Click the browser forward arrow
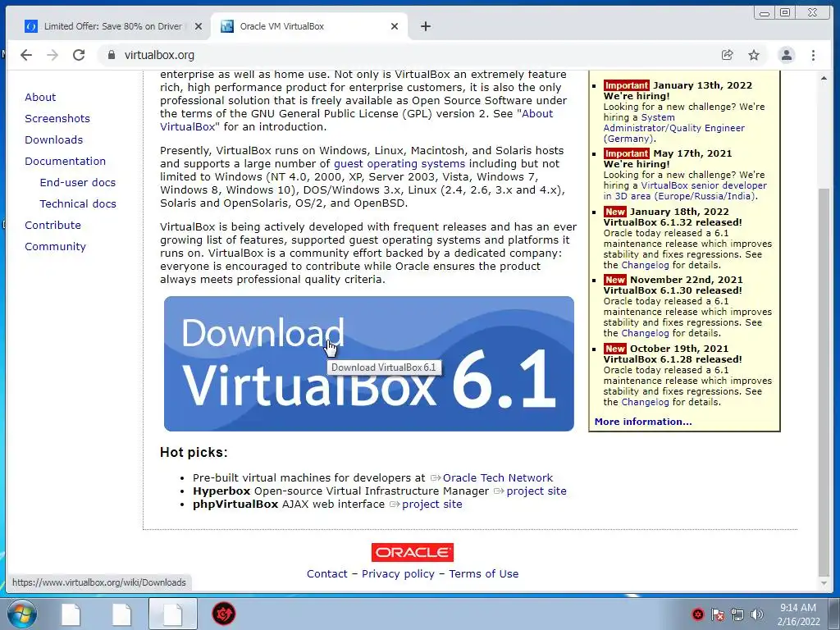 pyautogui.click(x=52, y=55)
